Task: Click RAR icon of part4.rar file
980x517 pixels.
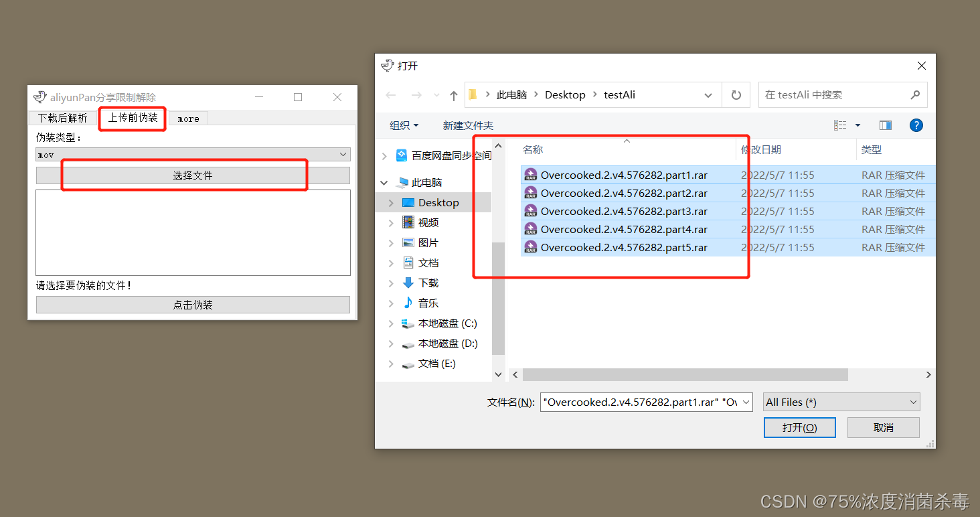Action: 531,229
